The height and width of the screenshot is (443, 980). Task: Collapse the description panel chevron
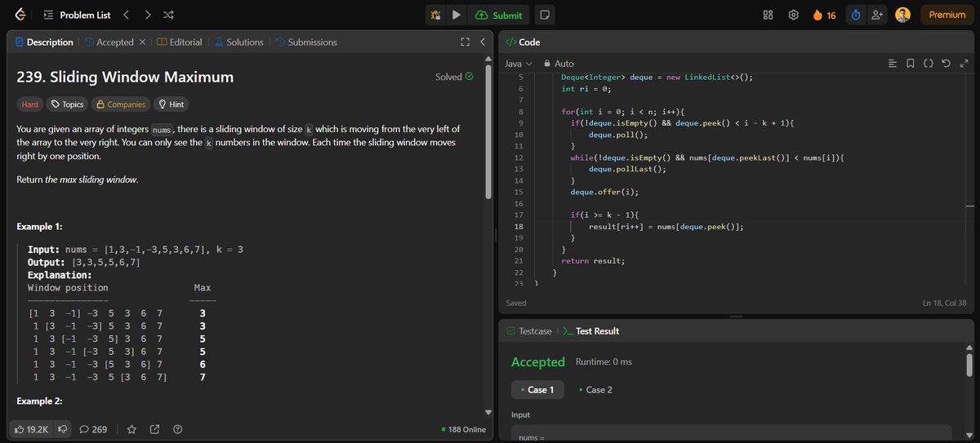483,42
